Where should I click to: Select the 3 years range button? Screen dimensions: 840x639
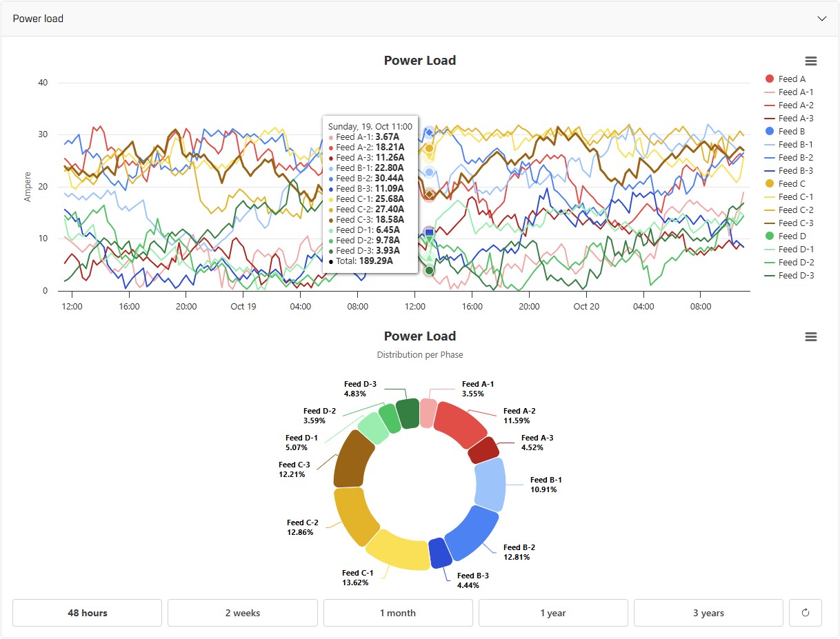click(708, 613)
